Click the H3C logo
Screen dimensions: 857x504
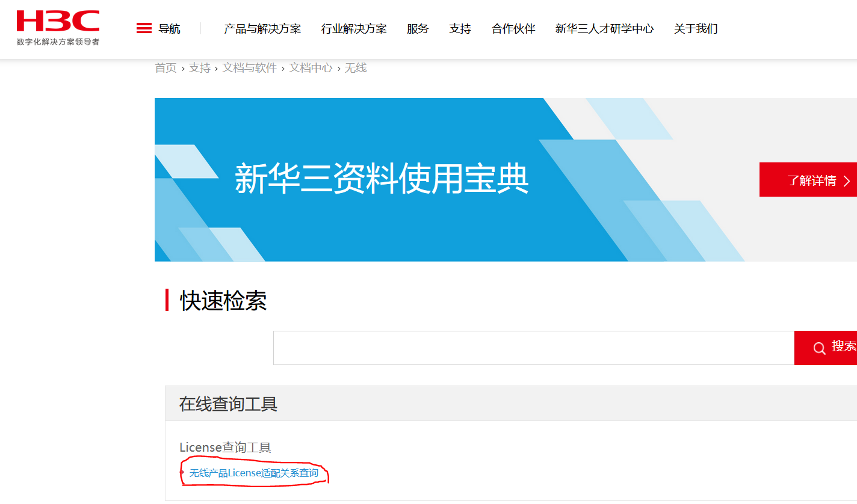tap(58, 21)
